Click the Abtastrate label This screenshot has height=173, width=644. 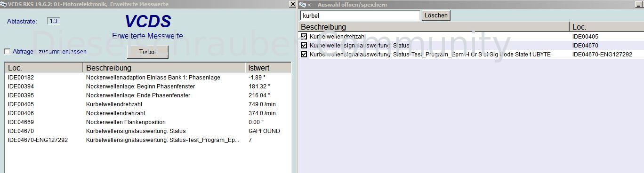pos(22,22)
